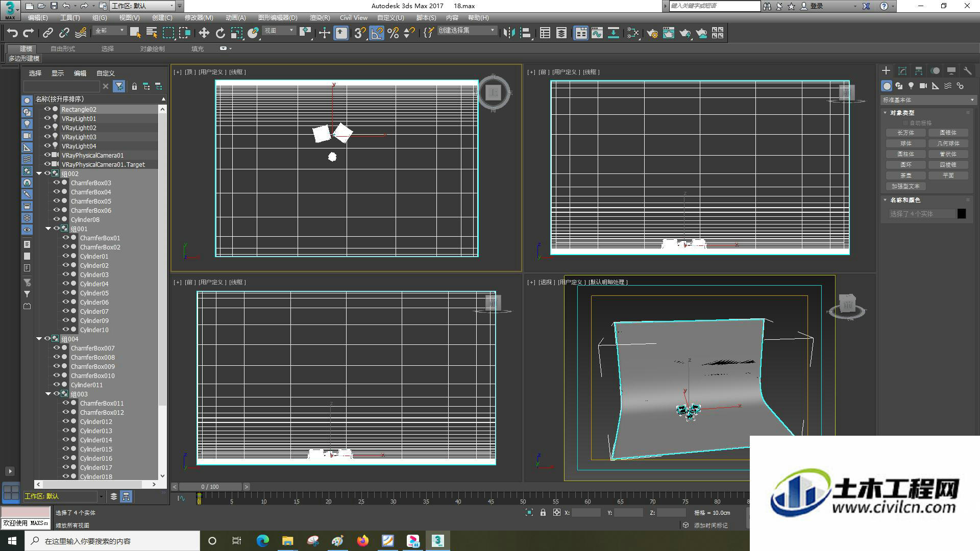Open the Rendered Frame Window
This screenshot has width=980, height=551.
669,33
